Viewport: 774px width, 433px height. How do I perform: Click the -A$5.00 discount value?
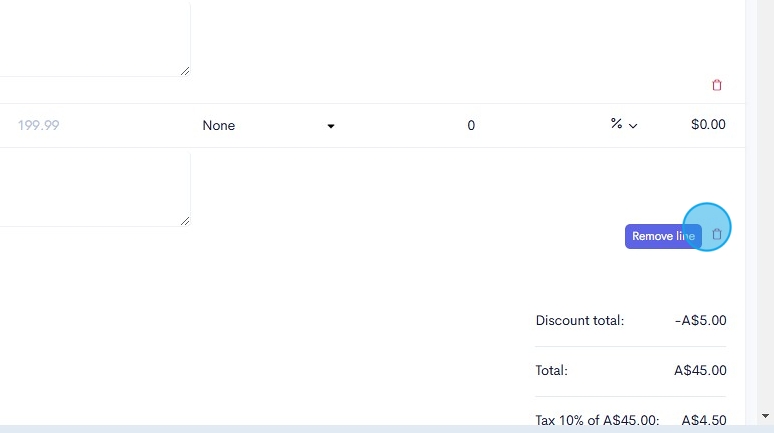(701, 321)
